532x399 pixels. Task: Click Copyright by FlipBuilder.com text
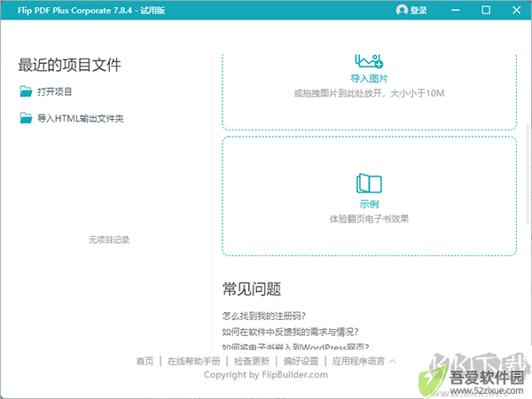pos(266,375)
